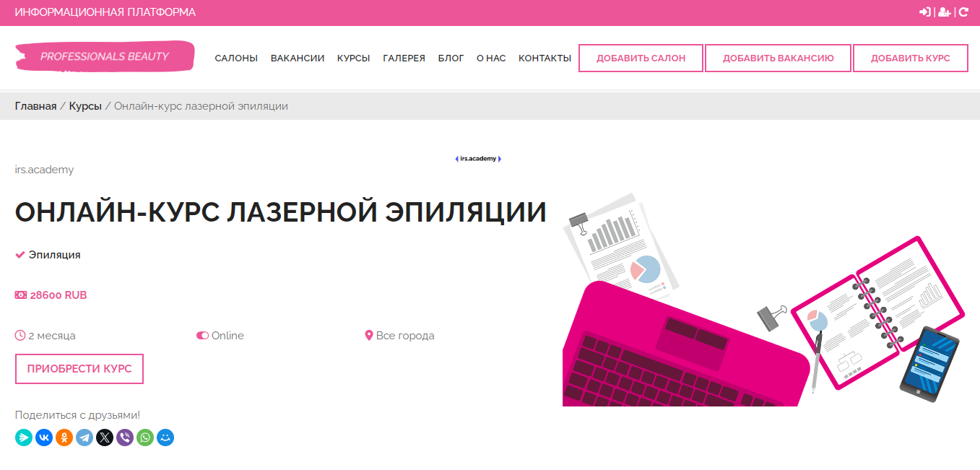Click the Поделиться с друзьями text
The image size is (980, 470).
pyautogui.click(x=77, y=415)
